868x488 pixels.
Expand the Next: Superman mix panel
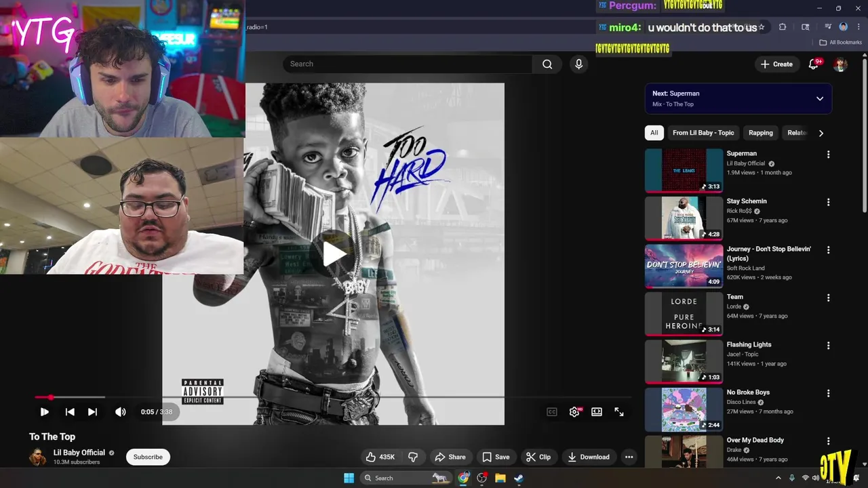click(x=820, y=98)
